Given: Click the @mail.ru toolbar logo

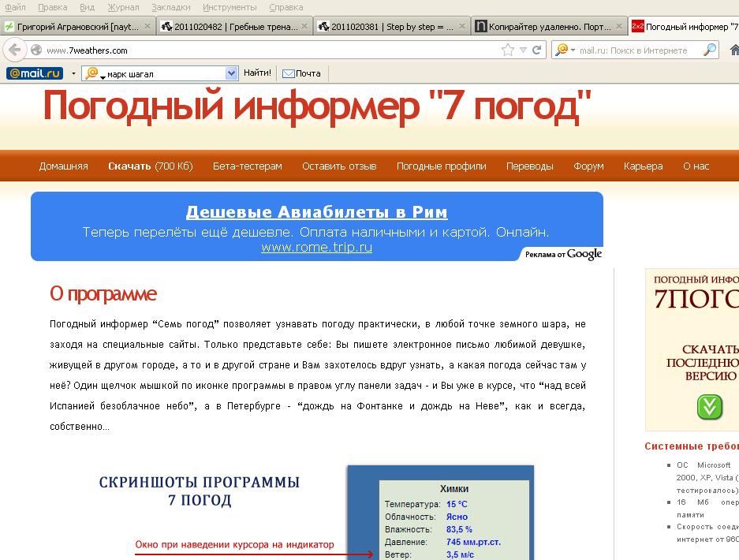Looking at the screenshot, I should coord(35,73).
